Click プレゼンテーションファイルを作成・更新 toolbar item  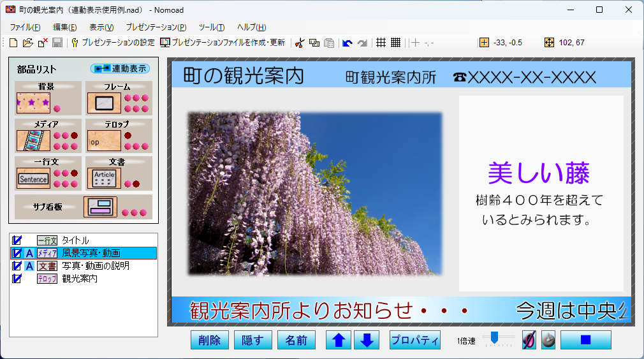[x=223, y=43]
